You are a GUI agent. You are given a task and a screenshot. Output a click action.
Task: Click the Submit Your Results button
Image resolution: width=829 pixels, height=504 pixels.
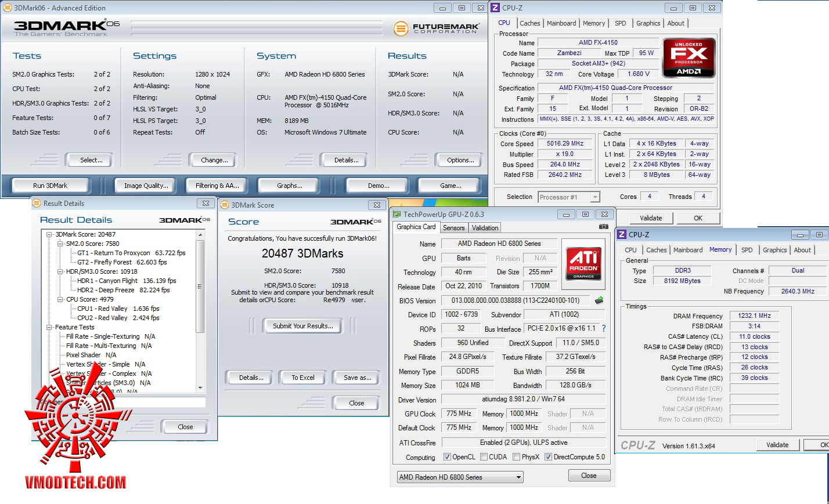pos(303,326)
